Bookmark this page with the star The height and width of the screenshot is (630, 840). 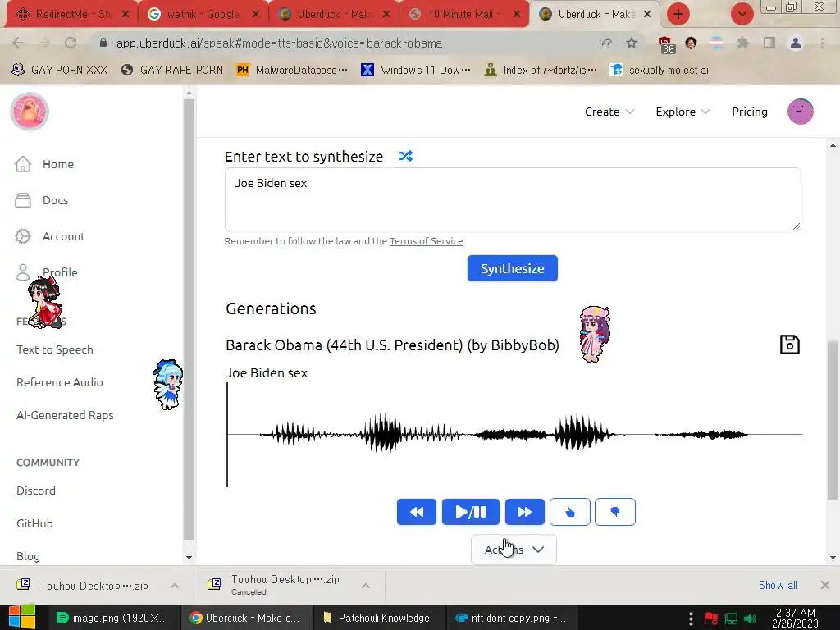tap(632, 43)
